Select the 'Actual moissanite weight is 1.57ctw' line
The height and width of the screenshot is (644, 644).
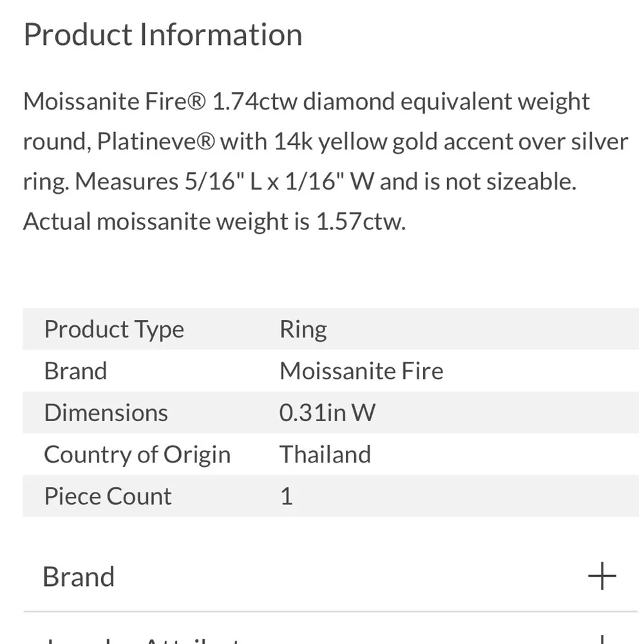pos(214,222)
